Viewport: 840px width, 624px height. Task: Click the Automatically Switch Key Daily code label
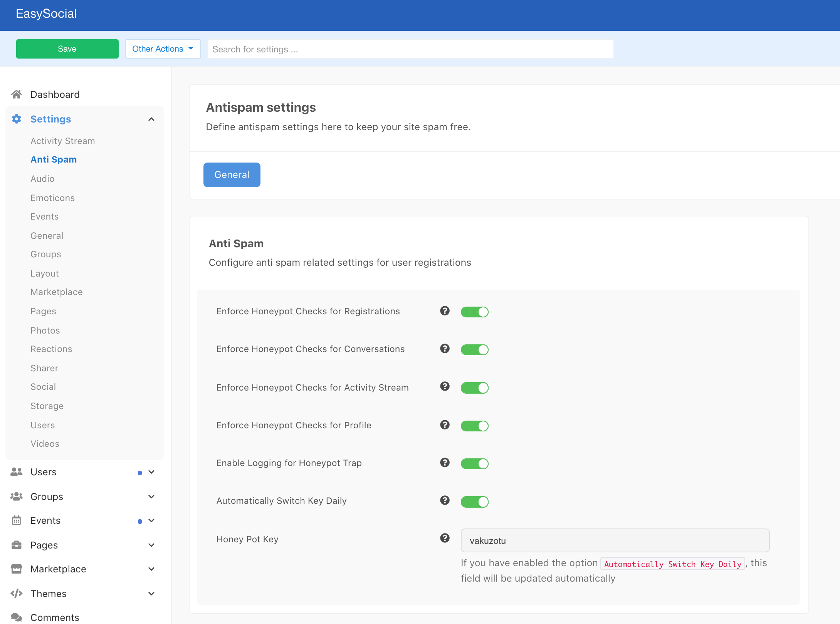coord(673,564)
